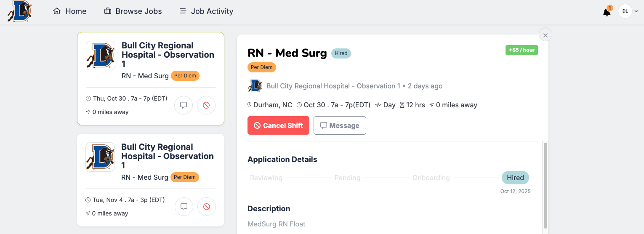Go to the Home menu
The height and width of the screenshot is (234, 644).
point(70,11)
